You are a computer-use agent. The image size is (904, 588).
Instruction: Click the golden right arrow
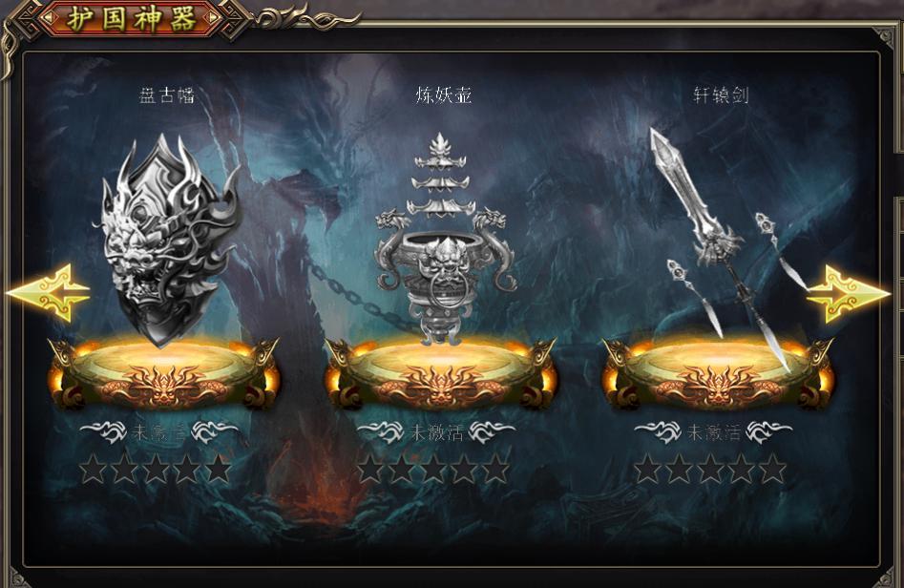point(848,294)
